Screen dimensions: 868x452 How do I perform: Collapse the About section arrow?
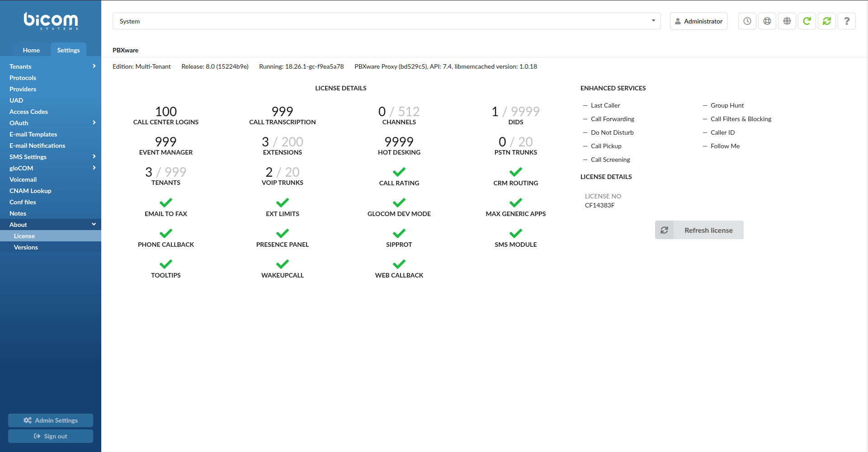[94, 224]
